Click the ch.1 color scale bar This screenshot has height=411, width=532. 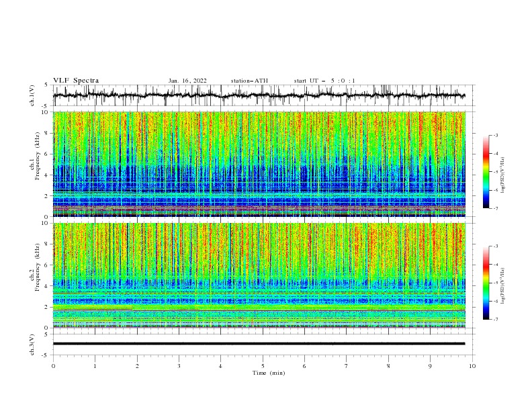click(x=486, y=172)
